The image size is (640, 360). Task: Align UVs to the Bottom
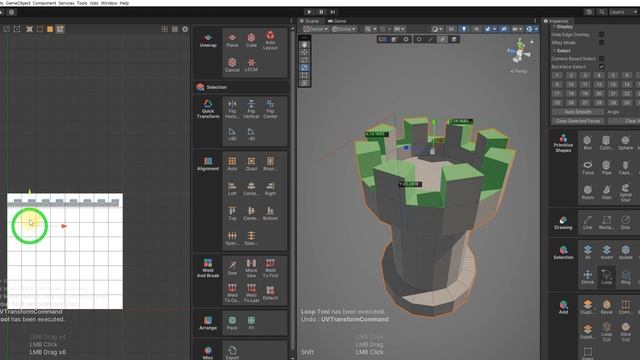(270, 213)
